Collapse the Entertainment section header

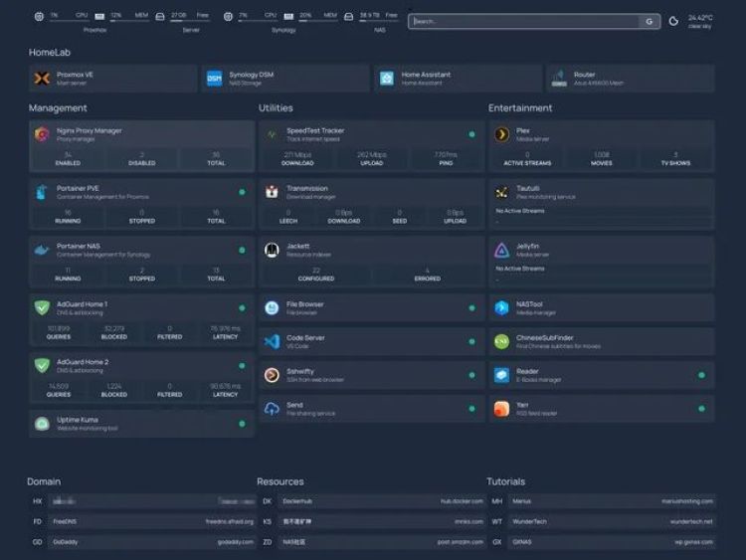click(x=520, y=107)
